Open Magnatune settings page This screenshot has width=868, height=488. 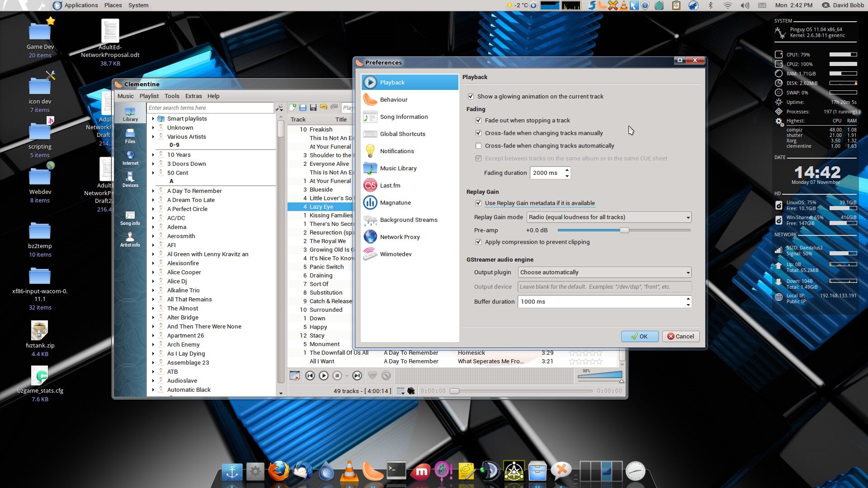click(x=410, y=202)
